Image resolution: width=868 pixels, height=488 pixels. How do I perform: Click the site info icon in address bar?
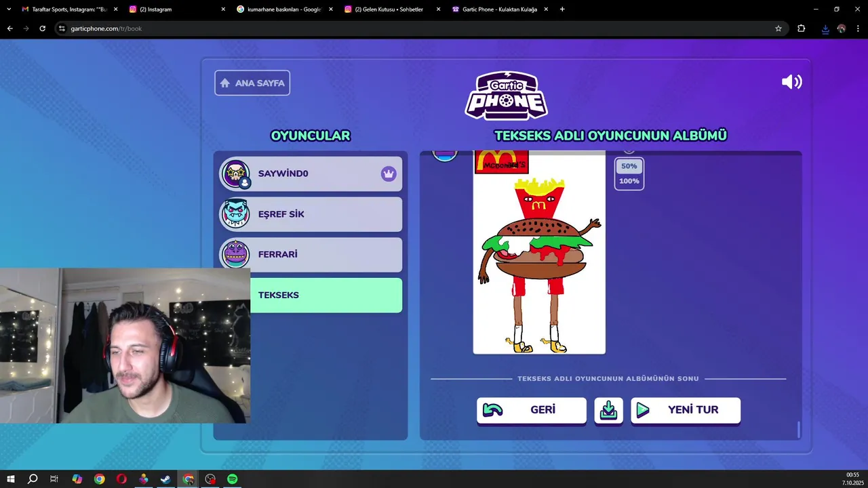62,28
